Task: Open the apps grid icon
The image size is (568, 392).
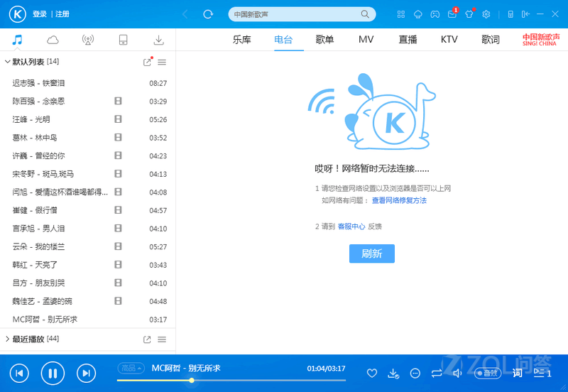Action: pos(401,14)
